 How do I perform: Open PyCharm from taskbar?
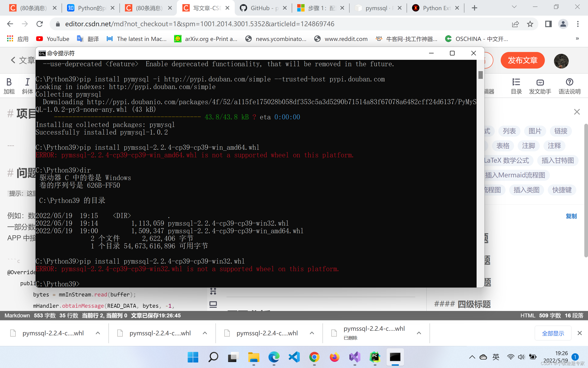375,357
